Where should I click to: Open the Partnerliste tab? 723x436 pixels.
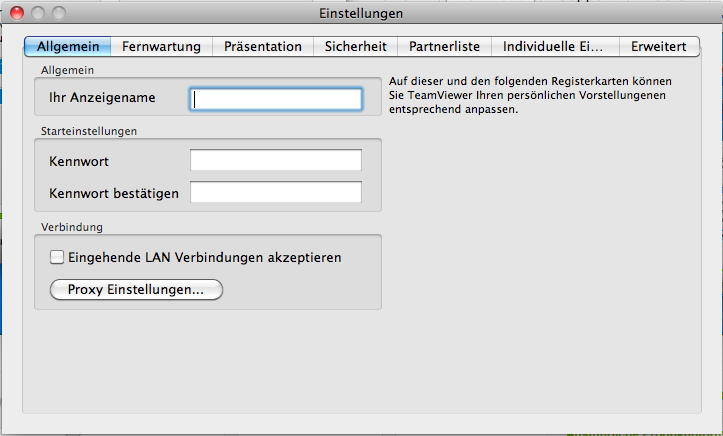point(444,46)
